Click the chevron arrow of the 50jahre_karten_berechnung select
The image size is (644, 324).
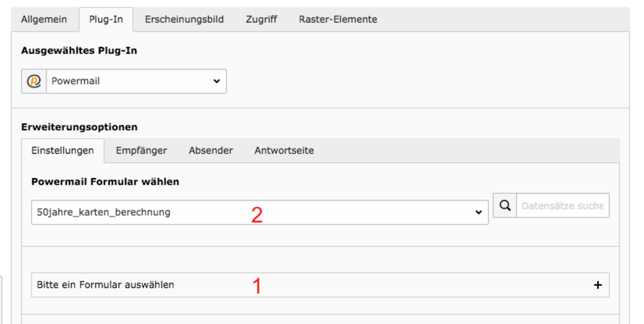point(479,212)
